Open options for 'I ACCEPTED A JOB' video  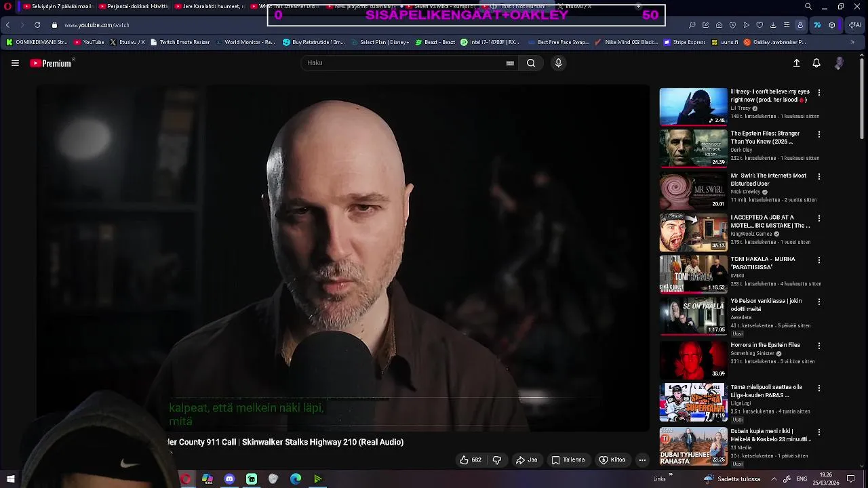819,218
